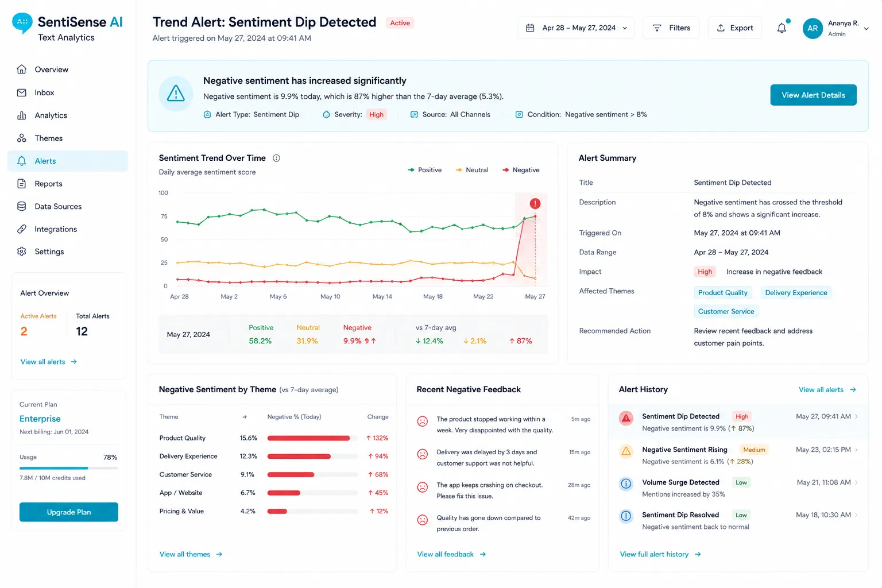882x588 pixels.
Task: Click sad face icon beside product stopped working feedback
Action: pos(423,421)
